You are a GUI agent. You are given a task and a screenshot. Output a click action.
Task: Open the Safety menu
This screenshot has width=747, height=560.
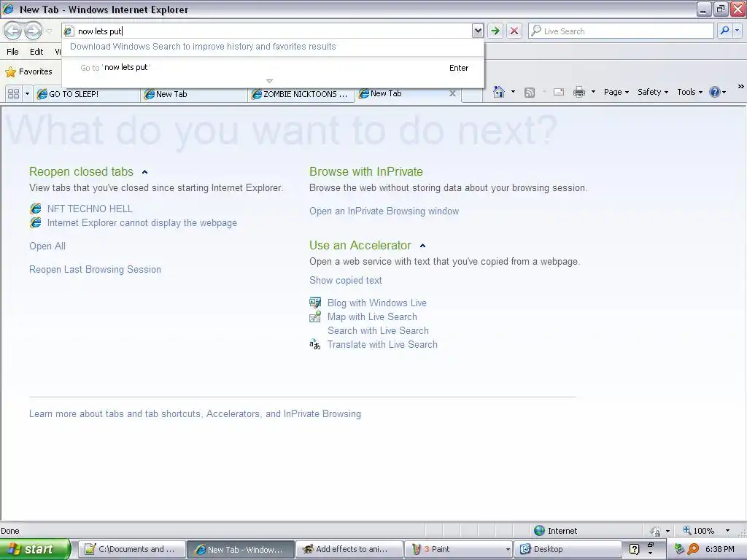click(653, 92)
